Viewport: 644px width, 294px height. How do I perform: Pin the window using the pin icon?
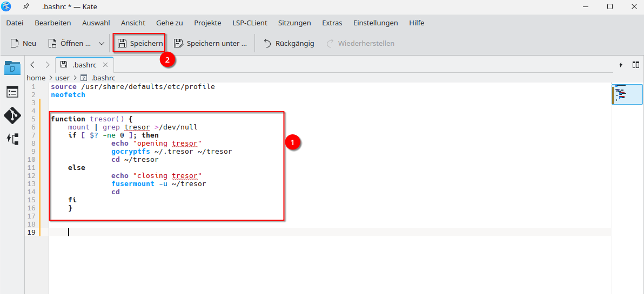coord(26,6)
